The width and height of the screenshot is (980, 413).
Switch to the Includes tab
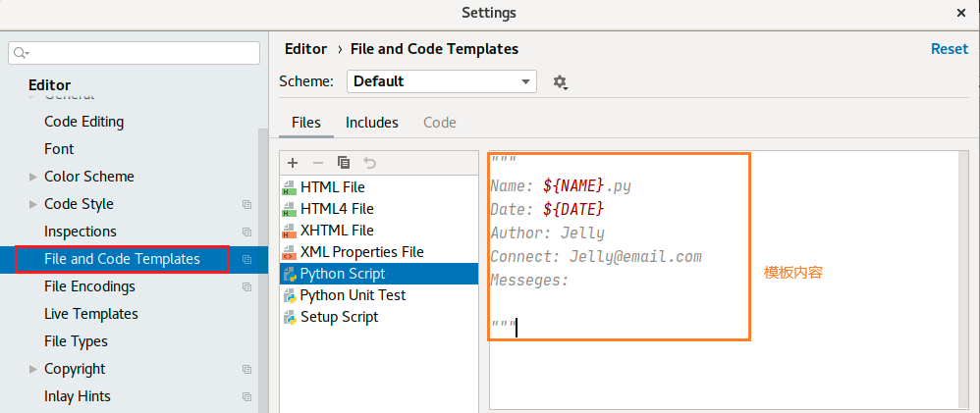372,123
